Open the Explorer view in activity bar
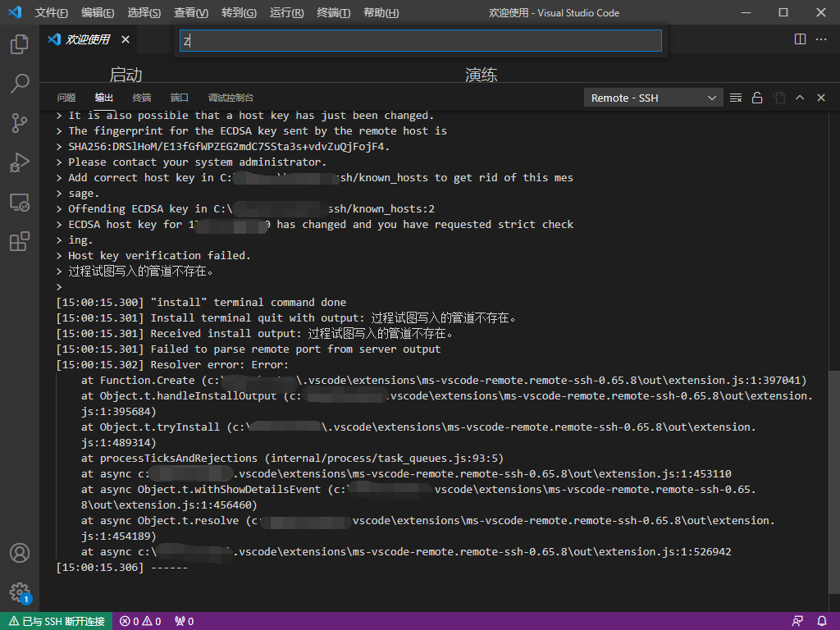 [20, 44]
